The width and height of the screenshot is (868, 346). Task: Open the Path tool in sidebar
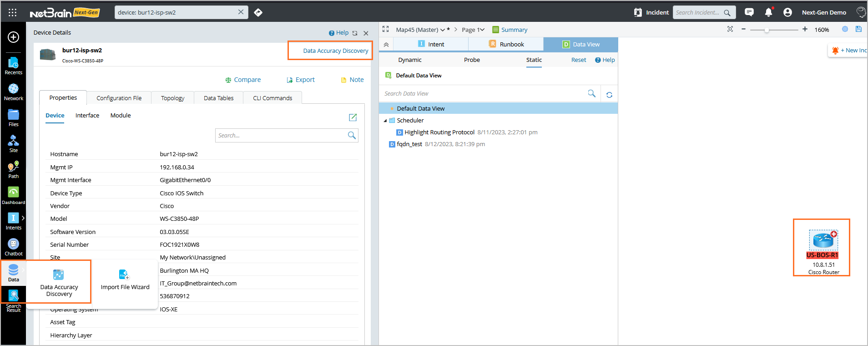click(x=13, y=169)
